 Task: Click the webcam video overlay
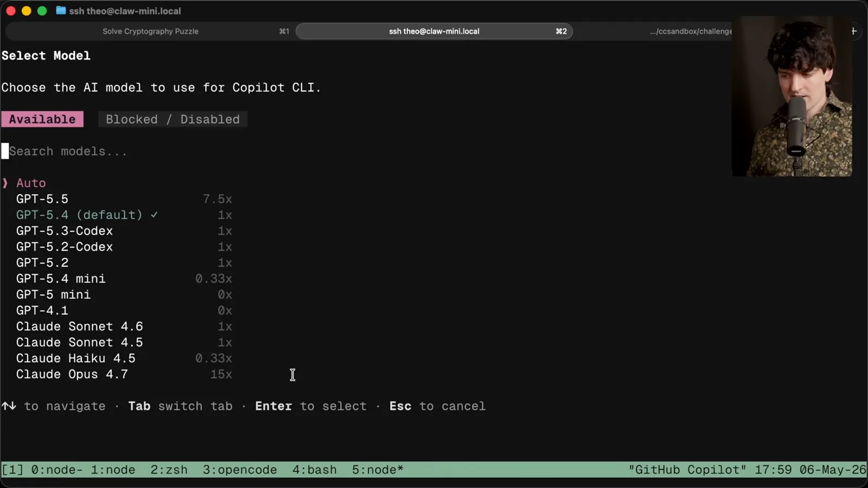[x=792, y=97]
